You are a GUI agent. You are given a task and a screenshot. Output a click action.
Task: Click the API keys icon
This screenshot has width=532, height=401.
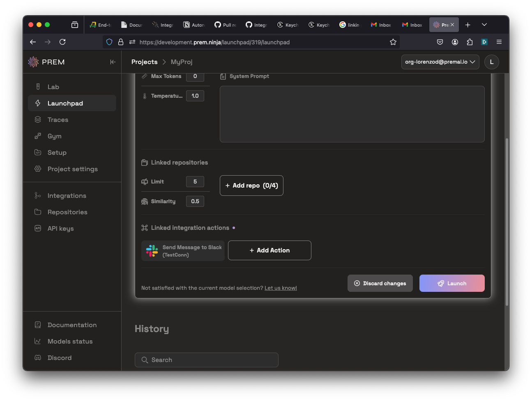tap(38, 228)
